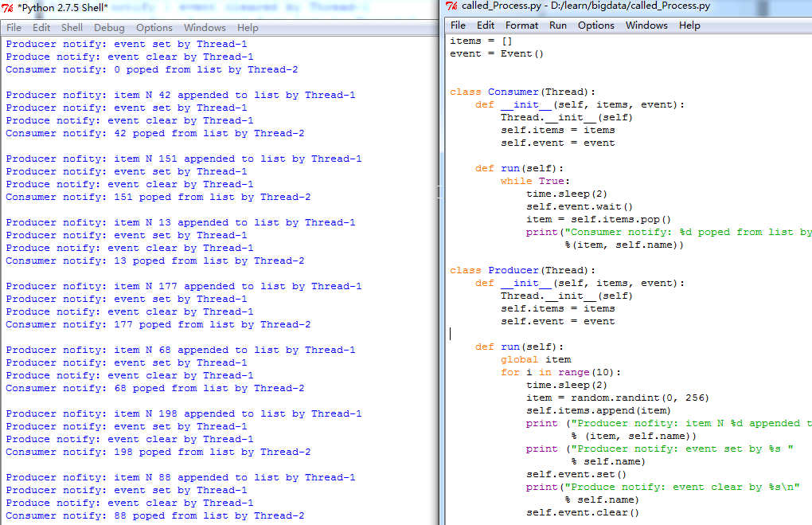
Task: Open File menu in called_Process.py editor
Action: 458,25
